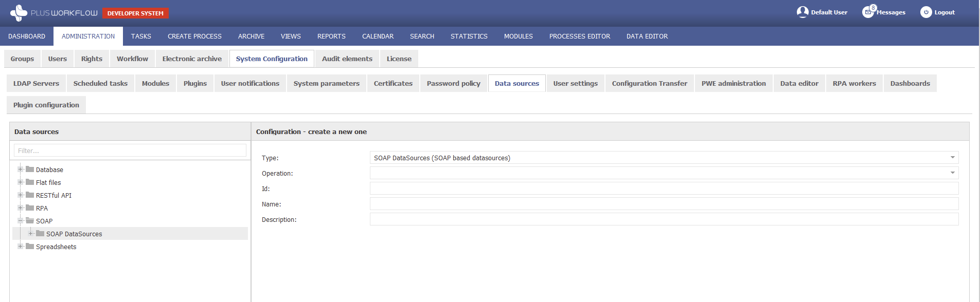
Task: Collapse the SOAP tree node
Action: point(21,221)
